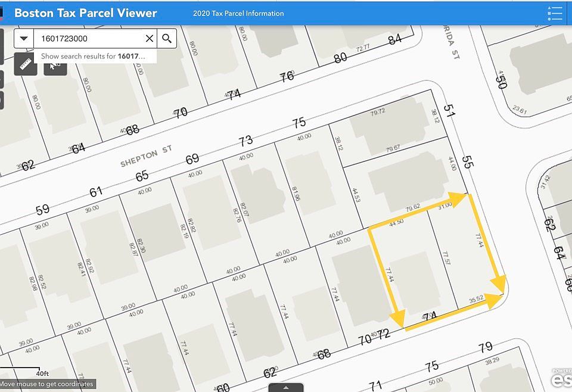Click the '38.29' lot dimension
The height and width of the screenshot is (392, 572).
click(492, 360)
